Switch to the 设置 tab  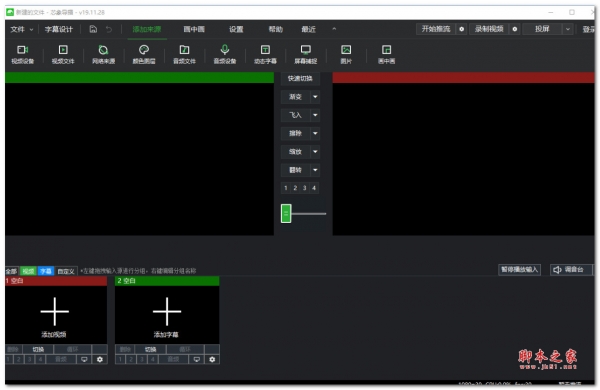tap(236, 29)
